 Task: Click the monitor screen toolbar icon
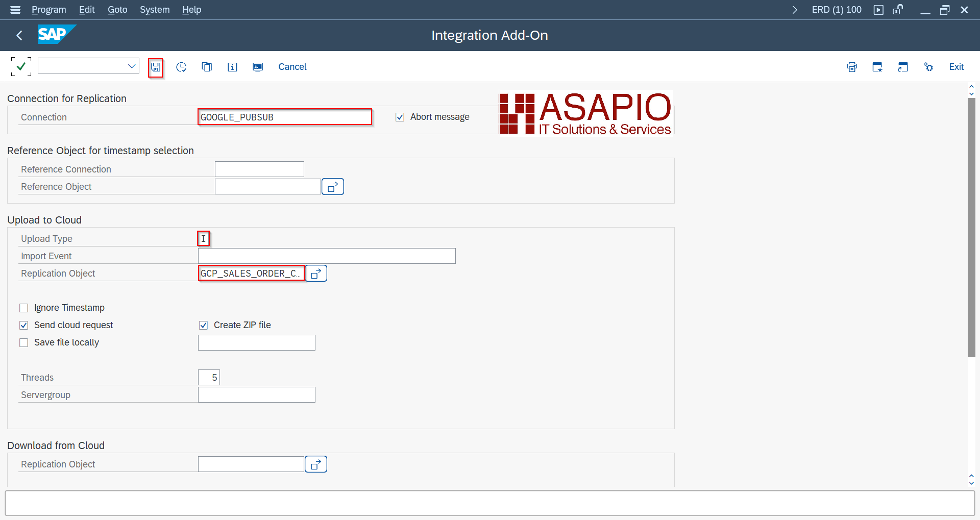[x=258, y=67]
